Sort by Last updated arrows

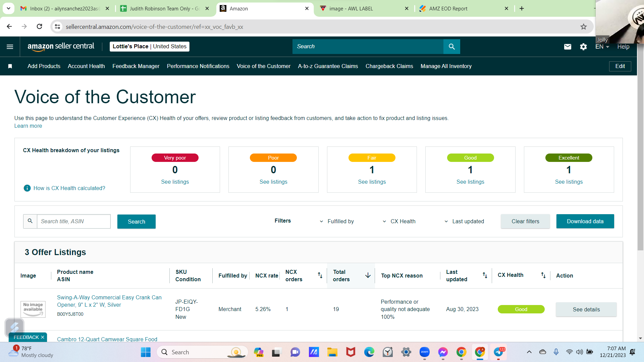click(485, 275)
